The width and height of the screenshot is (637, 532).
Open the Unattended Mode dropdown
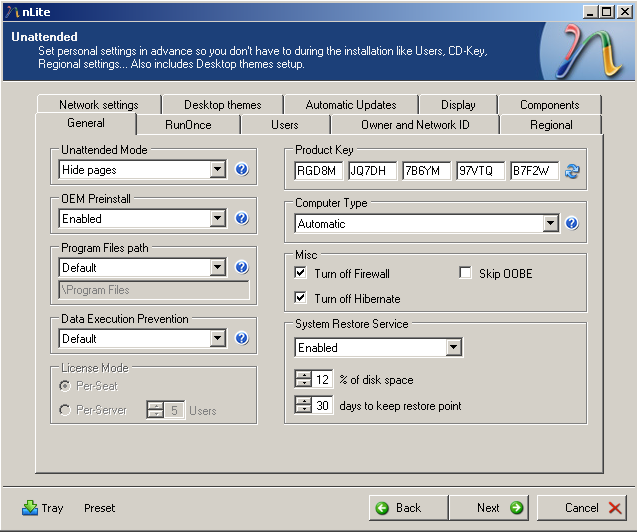(x=218, y=169)
